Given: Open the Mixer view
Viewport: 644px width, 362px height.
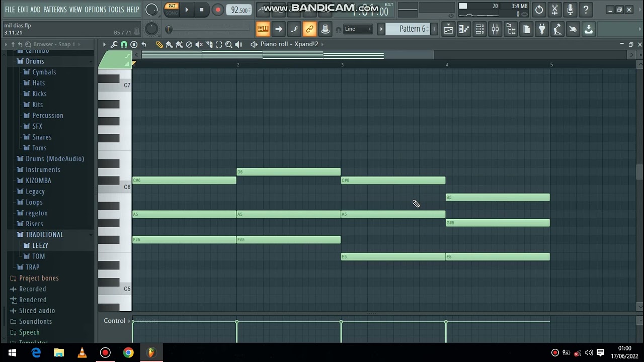Looking at the screenshot, I should pyautogui.click(x=495, y=29).
